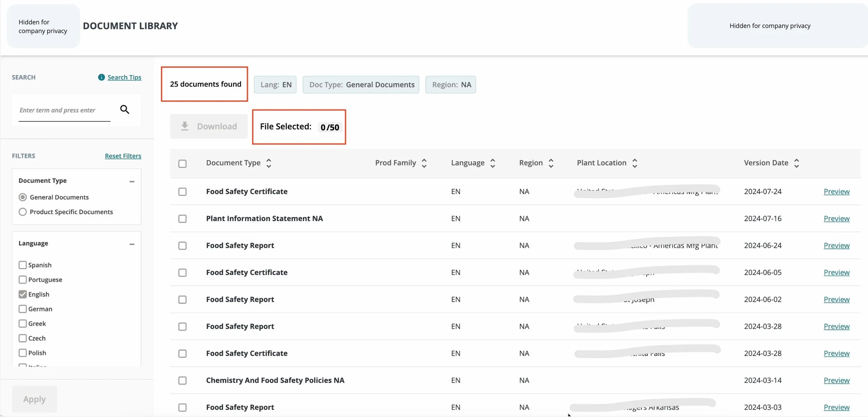Image resolution: width=868 pixels, height=417 pixels.
Task: Click the search magnifier icon
Action: [x=125, y=110]
